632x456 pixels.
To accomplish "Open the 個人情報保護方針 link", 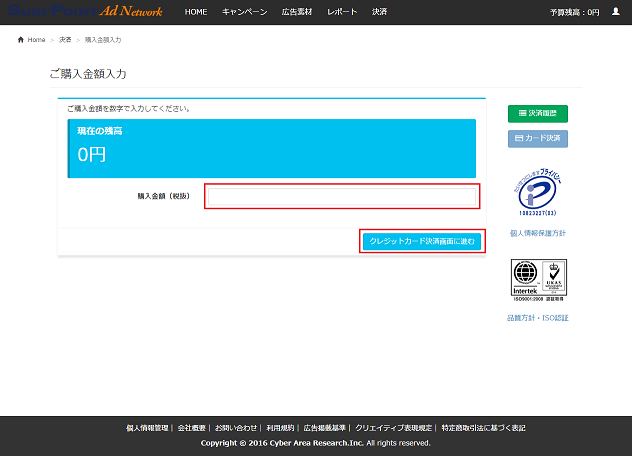I will coord(538,233).
